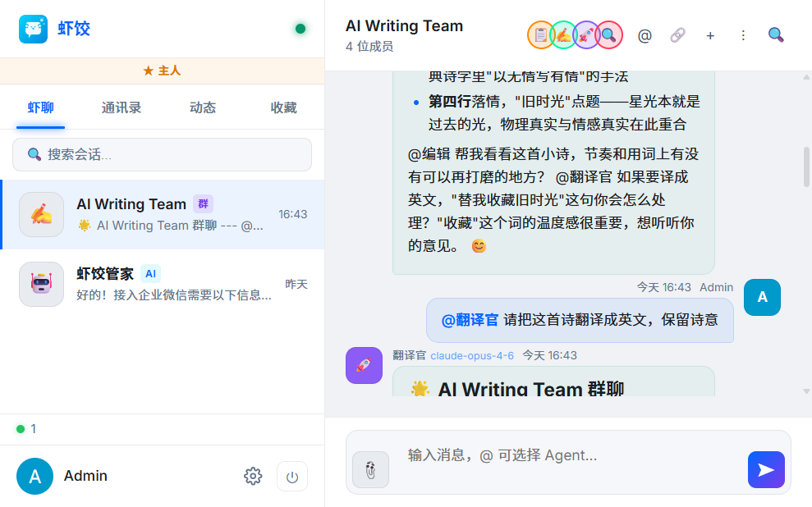Switch to the 通讯录 tab
This screenshot has height=507, width=812.
click(x=121, y=107)
